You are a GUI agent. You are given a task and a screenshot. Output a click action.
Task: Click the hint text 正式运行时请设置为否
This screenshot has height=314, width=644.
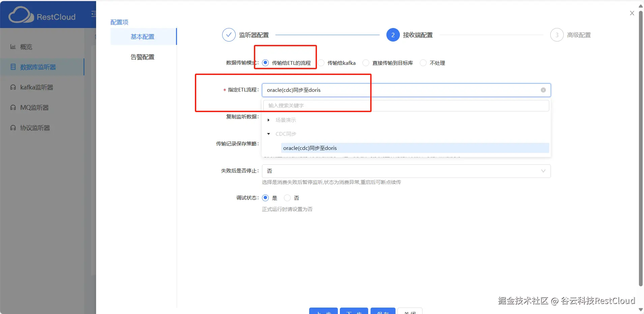287,209
